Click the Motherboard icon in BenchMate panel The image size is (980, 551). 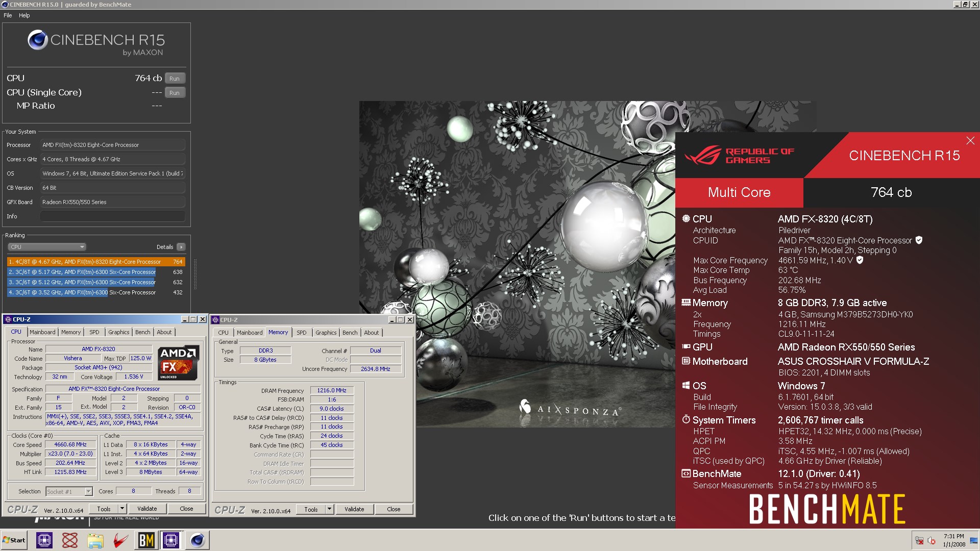tap(686, 361)
